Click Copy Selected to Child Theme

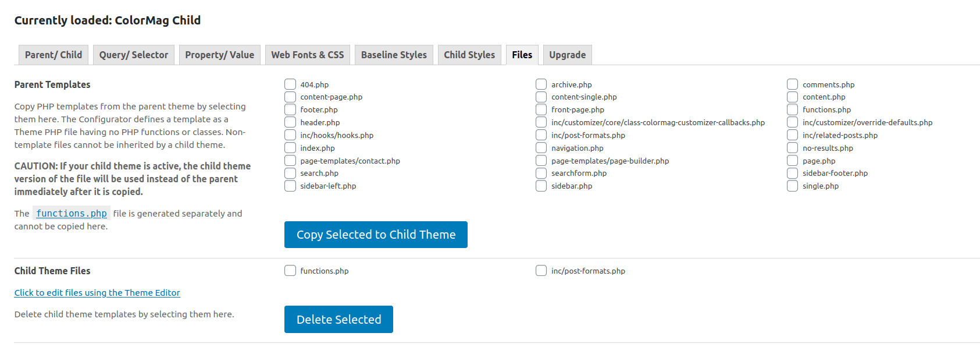[x=375, y=234]
